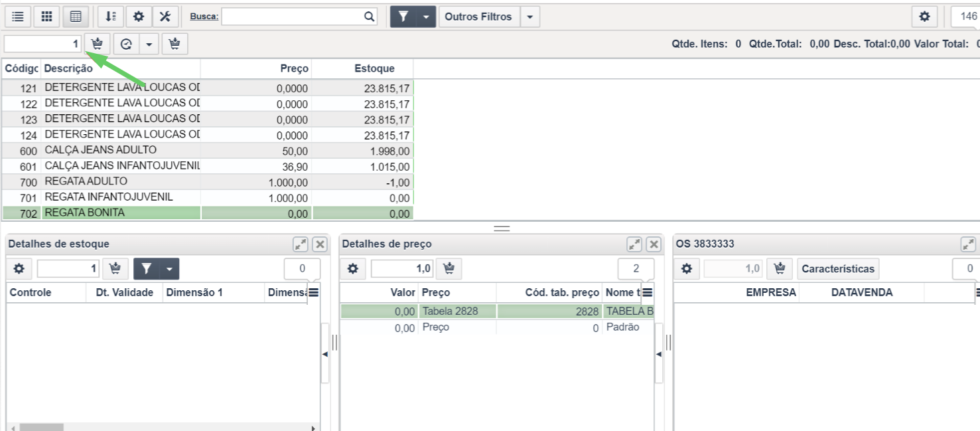980x431 pixels.
Task: Open column menu in Detalhes de preço
Action: 648,292
